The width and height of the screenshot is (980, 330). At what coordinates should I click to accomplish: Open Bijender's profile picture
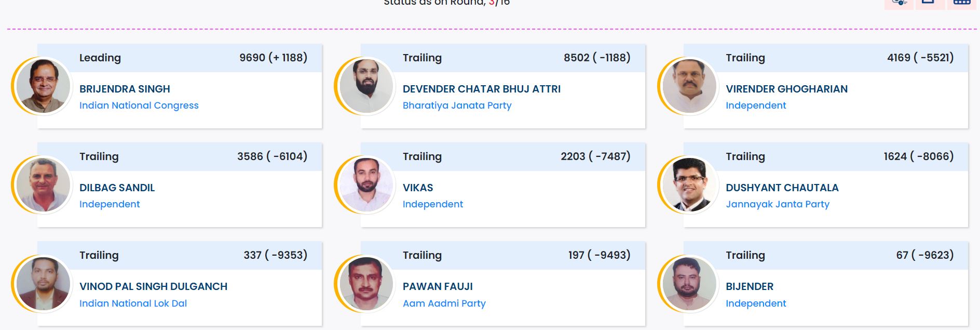pos(689,284)
